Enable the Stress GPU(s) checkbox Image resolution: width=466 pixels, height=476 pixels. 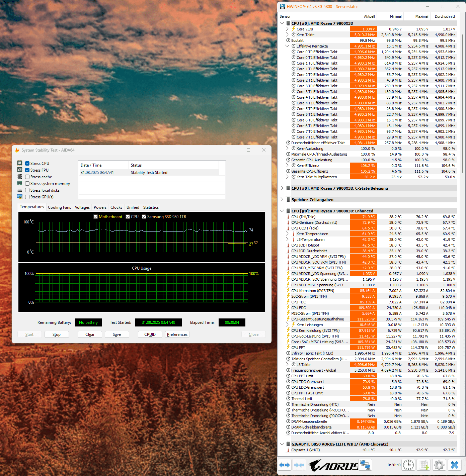point(27,197)
